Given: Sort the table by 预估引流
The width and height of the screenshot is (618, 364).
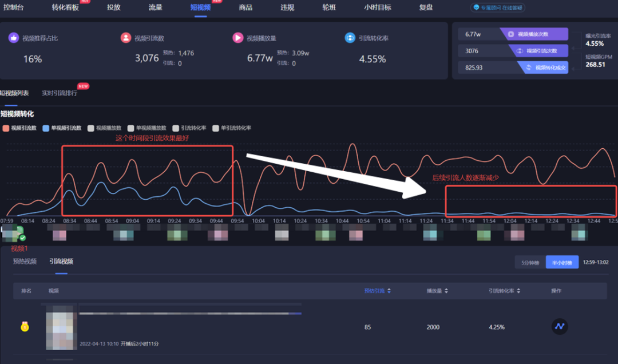Looking at the screenshot, I should (x=377, y=291).
